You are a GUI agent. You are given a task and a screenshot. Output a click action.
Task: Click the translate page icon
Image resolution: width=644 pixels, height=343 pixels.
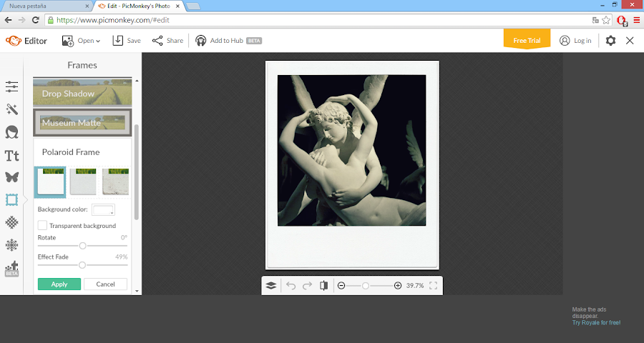(595, 20)
